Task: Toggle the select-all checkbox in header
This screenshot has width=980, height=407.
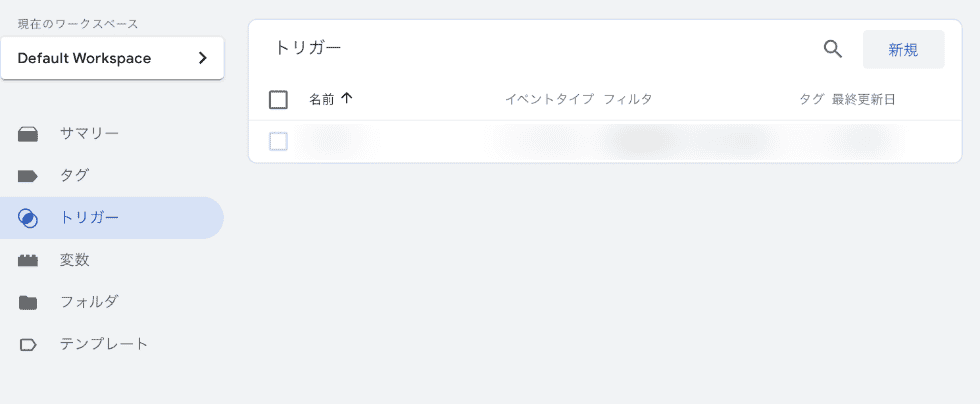Action: pyautogui.click(x=278, y=99)
